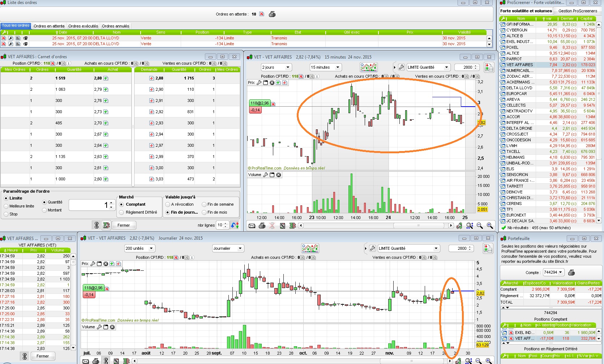The image size is (604, 364).
Task: Open the 200 unités dropdown in the daily chart
Action: 140,248
